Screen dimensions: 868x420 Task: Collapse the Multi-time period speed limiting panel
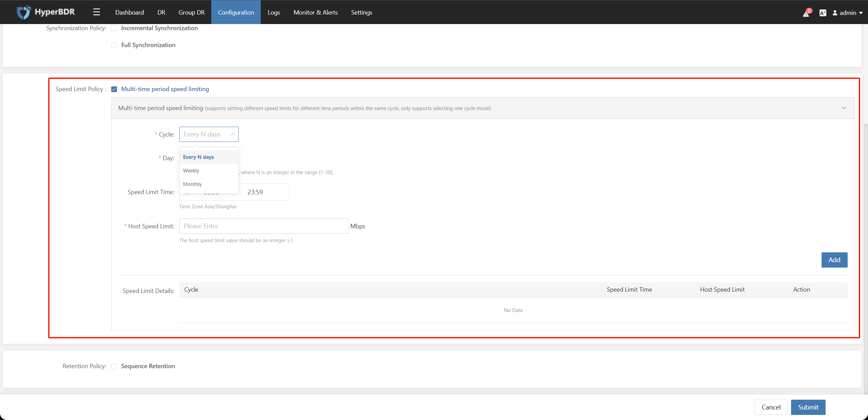844,108
